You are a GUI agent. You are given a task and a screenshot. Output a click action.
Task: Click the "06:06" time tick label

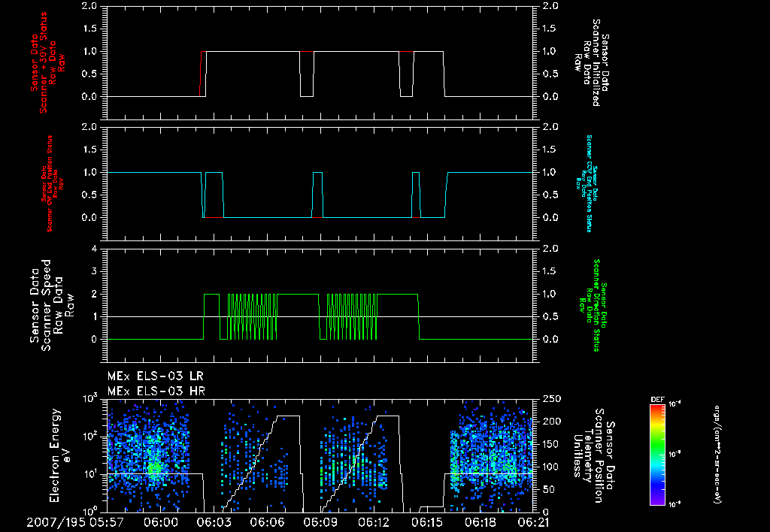[x=267, y=523]
